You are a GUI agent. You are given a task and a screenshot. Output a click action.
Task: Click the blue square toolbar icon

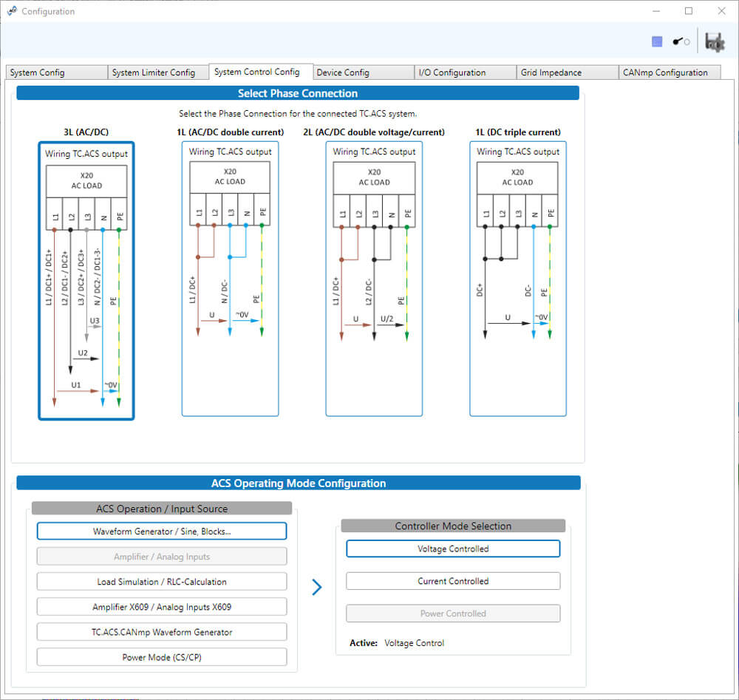click(x=657, y=42)
